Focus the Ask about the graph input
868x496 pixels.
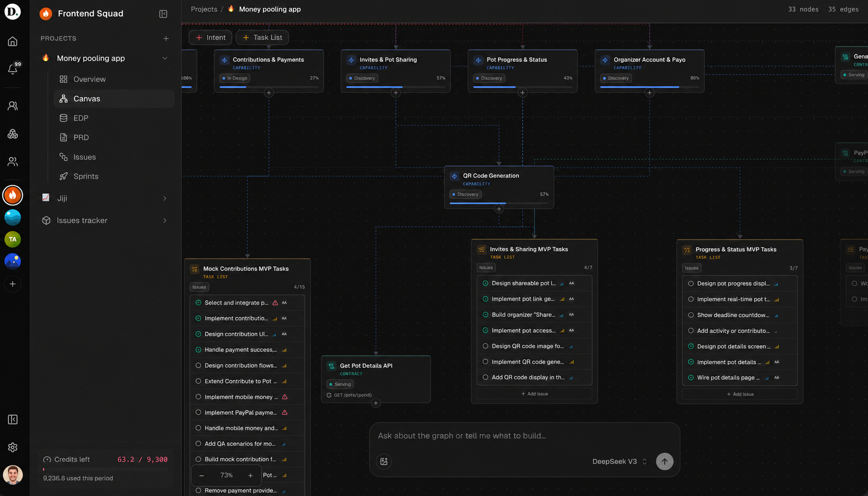(525, 436)
